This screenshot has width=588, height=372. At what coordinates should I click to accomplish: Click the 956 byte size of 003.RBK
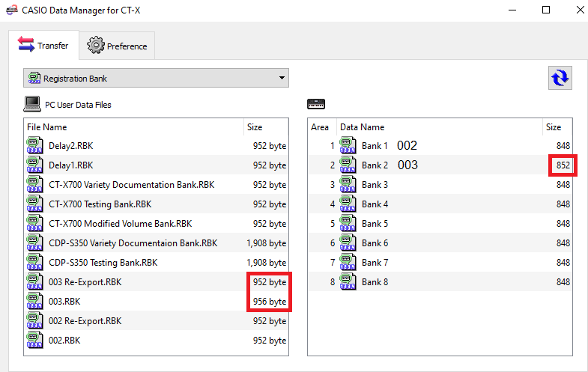[270, 302]
